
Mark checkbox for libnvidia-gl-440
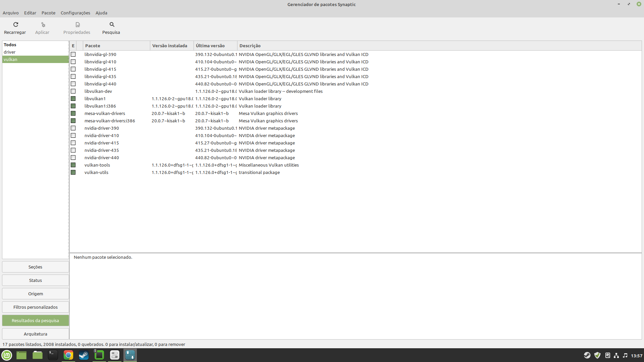[73, 84]
